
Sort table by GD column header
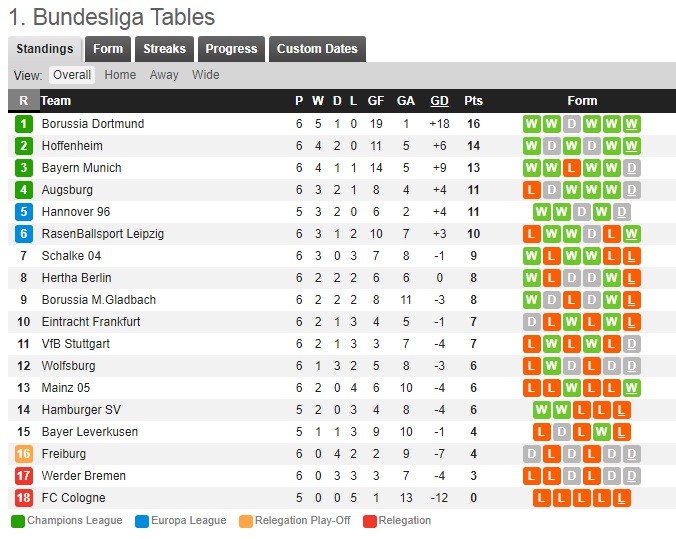[439, 101]
